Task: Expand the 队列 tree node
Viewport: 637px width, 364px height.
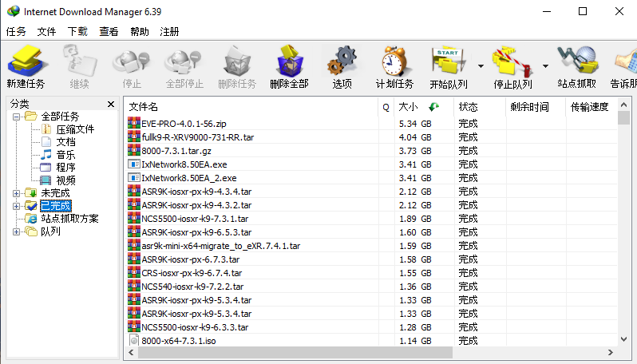Action: [17, 231]
